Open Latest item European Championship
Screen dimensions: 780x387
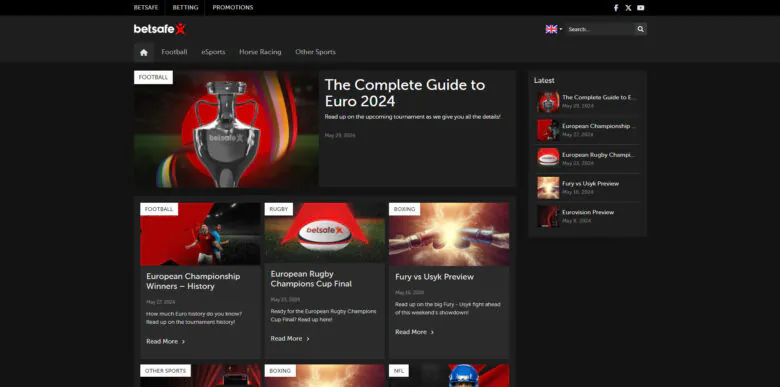599,126
